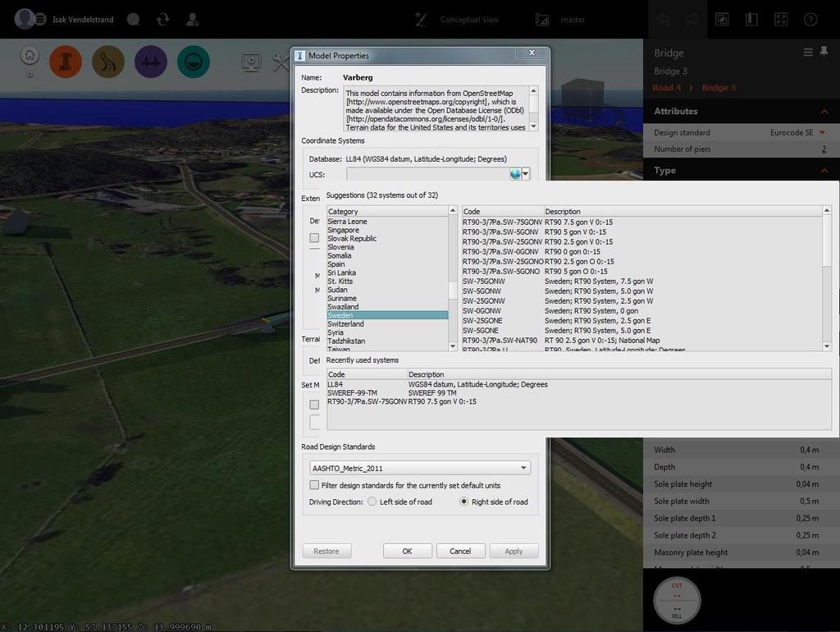The width and height of the screenshot is (840, 632).
Task: Select the SW-5GONE coordinate system row
Action: pos(641,330)
